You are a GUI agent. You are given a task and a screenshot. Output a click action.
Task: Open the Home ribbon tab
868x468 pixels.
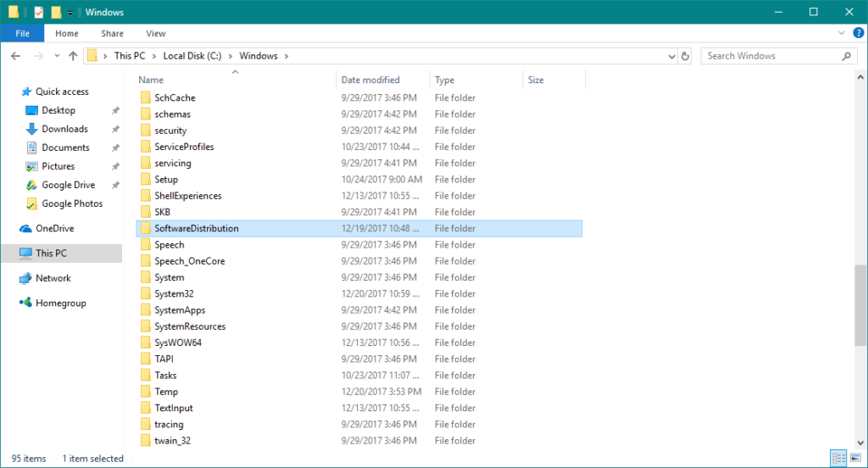point(67,33)
